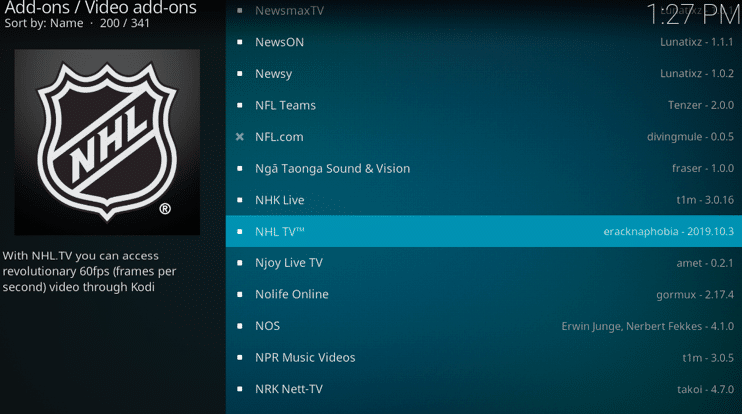This screenshot has height=414, width=742.
Task: Open the Nolife Online add-on entry
Action: [x=484, y=294]
